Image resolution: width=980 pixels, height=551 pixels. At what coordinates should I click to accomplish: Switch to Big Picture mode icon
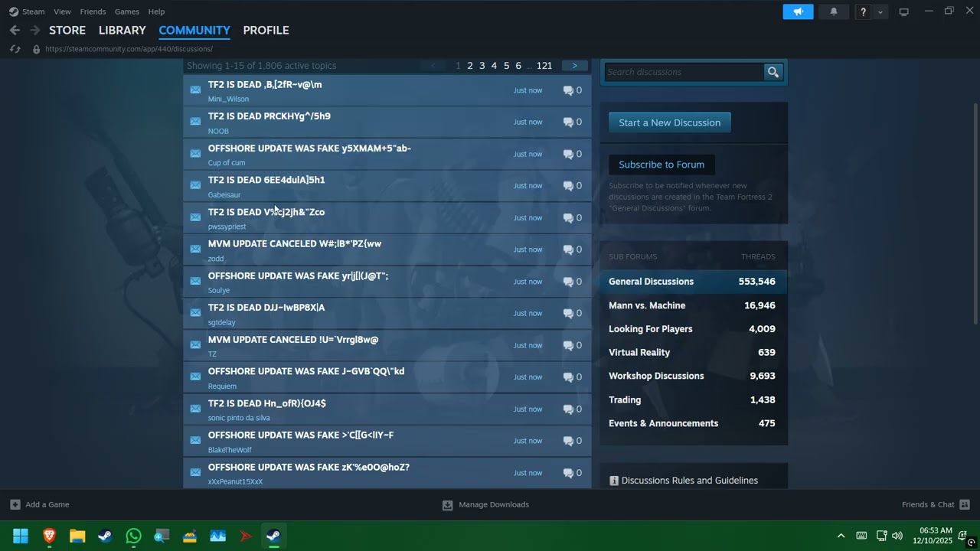[903, 11]
